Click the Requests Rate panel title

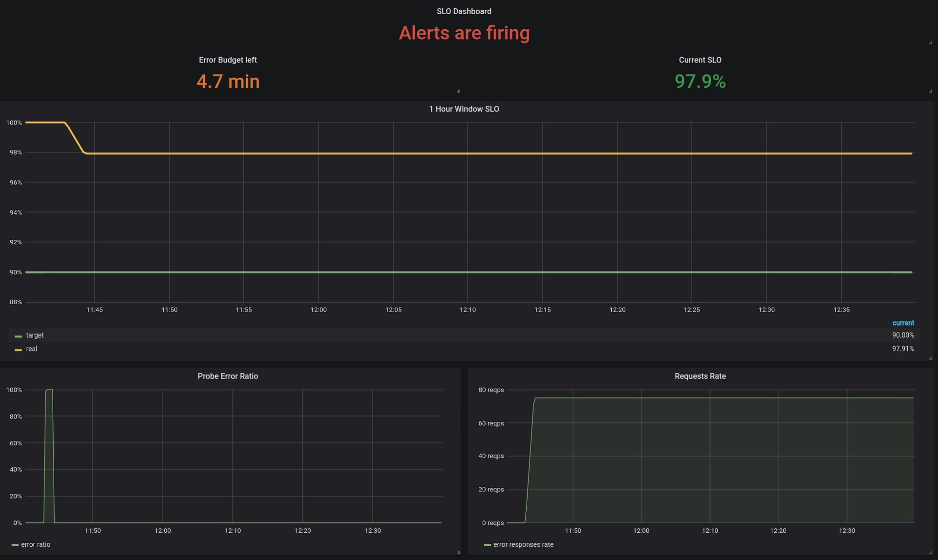(x=700, y=376)
